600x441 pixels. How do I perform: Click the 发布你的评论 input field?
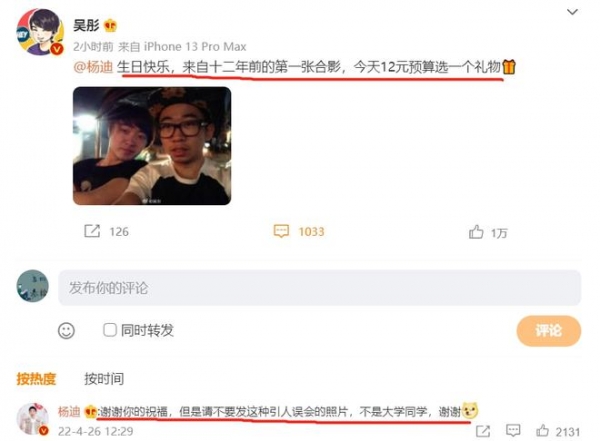click(x=320, y=288)
